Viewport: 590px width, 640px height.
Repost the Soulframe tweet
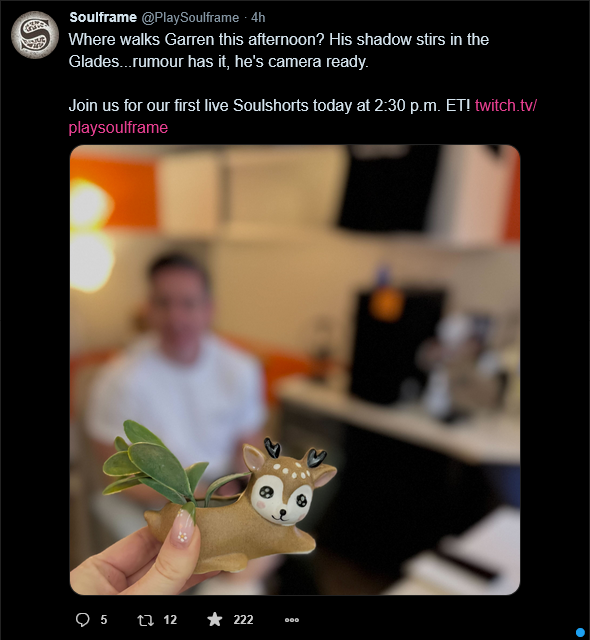tap(146, 620)
